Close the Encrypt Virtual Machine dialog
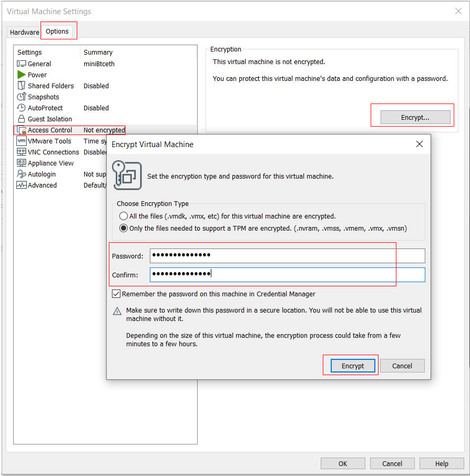This screenshot has width=470, height=476. coord(419,144)
